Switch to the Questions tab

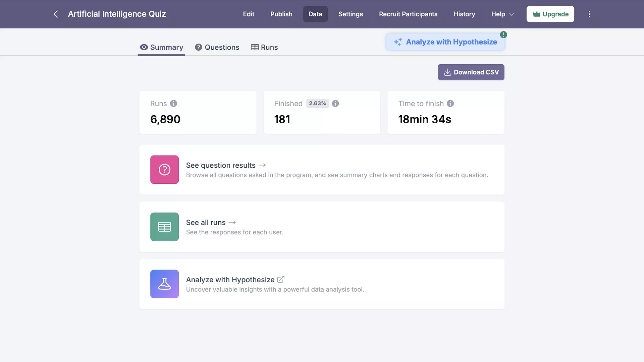click(217, 47)
